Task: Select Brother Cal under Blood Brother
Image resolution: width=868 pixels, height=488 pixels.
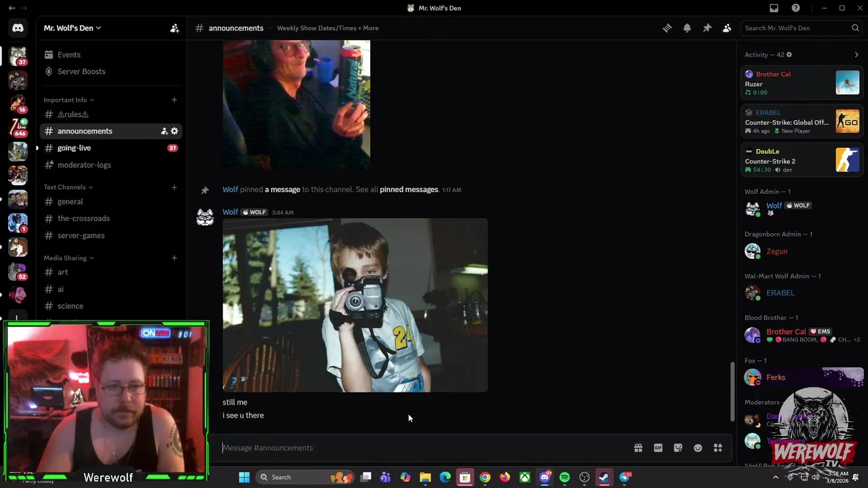Action: pyautogui.click(x=802, y=335)
